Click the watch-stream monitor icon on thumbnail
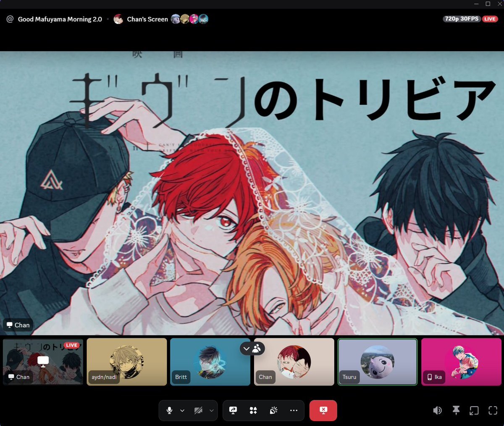 43,361
